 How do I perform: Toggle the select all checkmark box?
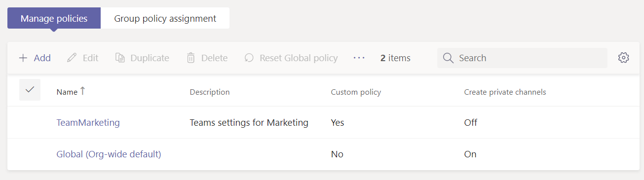pyautogui.click(x=30, y=90)
